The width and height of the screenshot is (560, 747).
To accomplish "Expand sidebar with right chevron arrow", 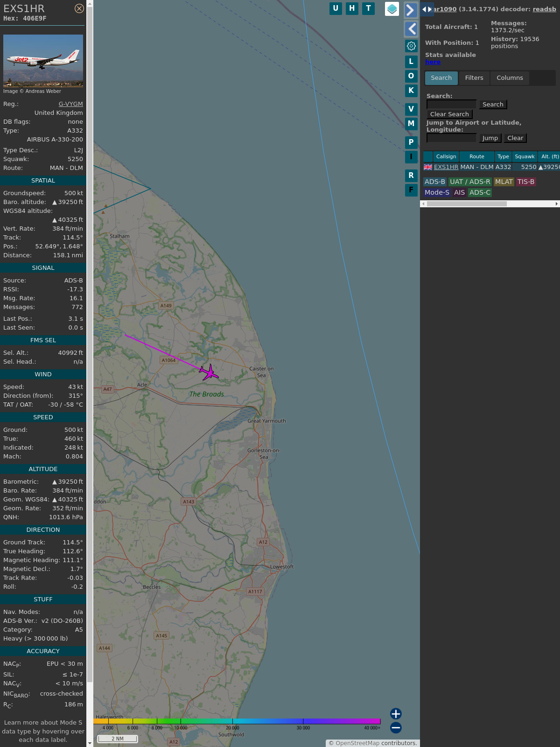I will (411, 10).
